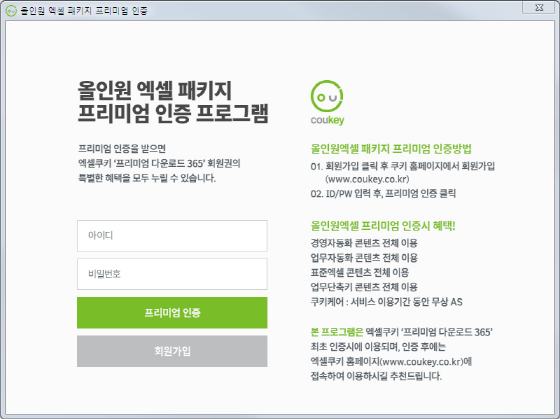Click the line 접속하여 이용하시길 추천드립니다.

(376, 376)
